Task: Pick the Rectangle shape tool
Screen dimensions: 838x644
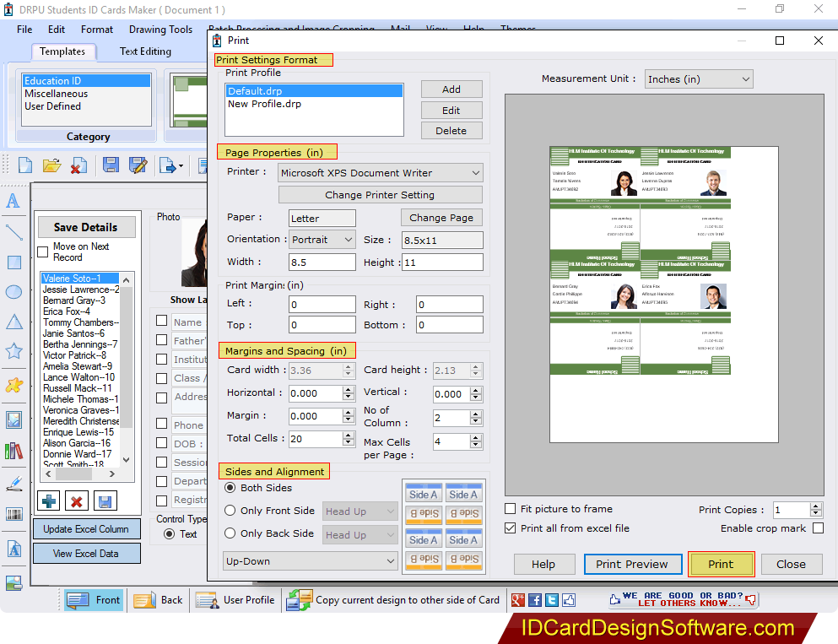Action: [x=13, y=262]
